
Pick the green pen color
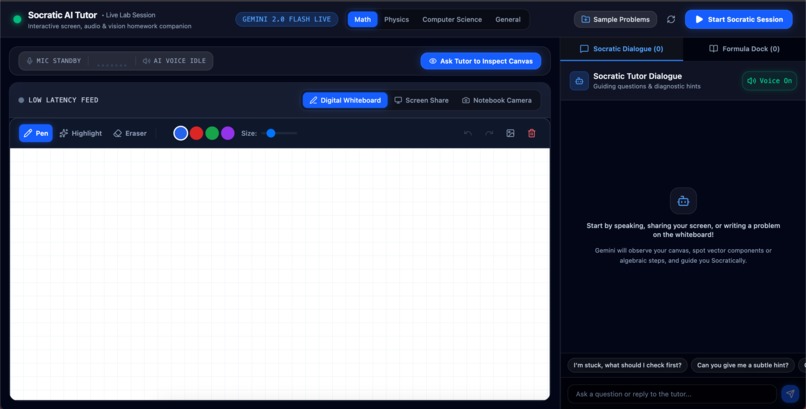coord(212,133)
